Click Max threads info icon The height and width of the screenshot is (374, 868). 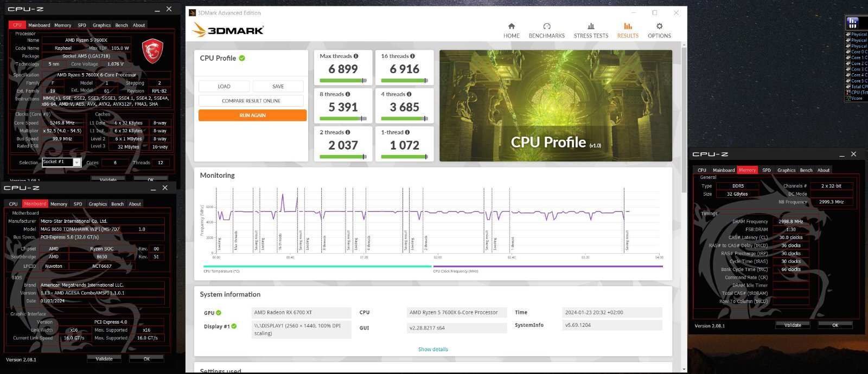(356, 56)
